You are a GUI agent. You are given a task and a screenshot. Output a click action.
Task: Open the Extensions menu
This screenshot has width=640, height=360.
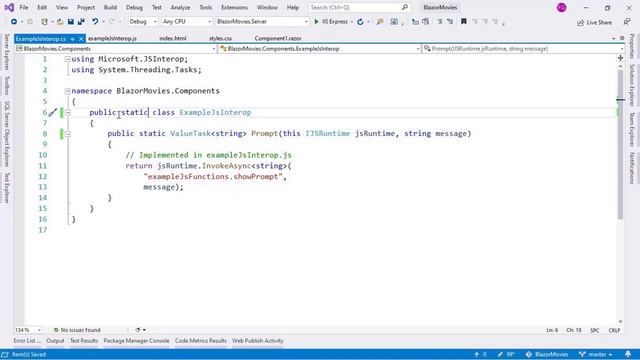234,7
